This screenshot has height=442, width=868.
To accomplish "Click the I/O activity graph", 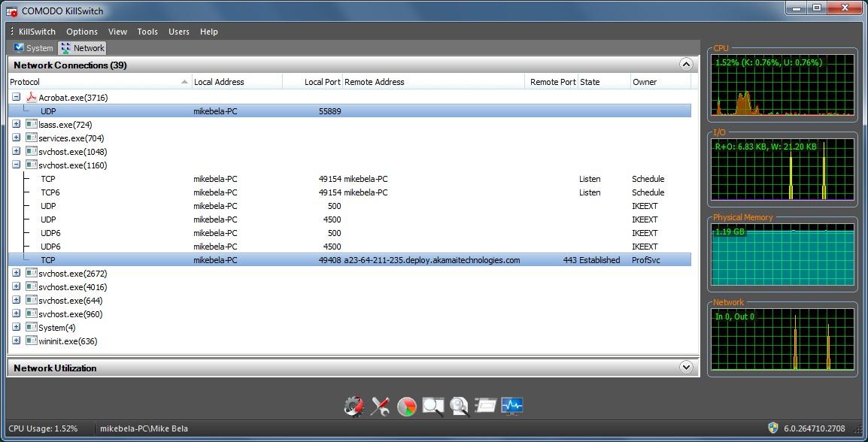I will (782, 169).
